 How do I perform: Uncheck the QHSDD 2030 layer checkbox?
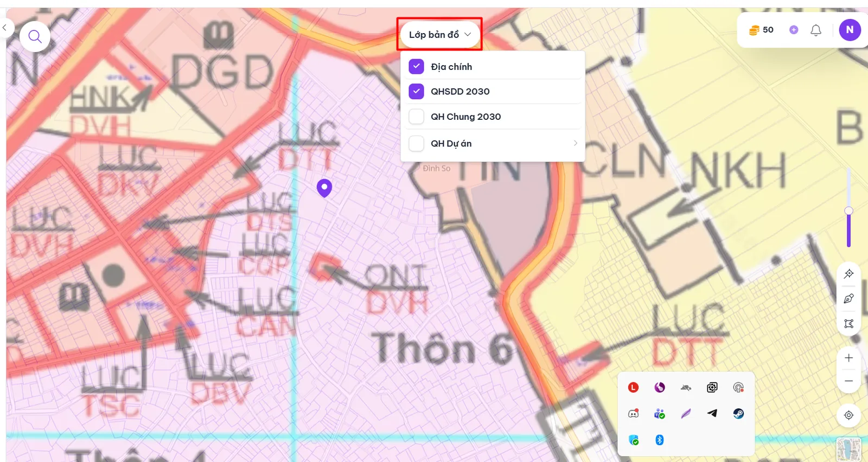pos(416,91)
